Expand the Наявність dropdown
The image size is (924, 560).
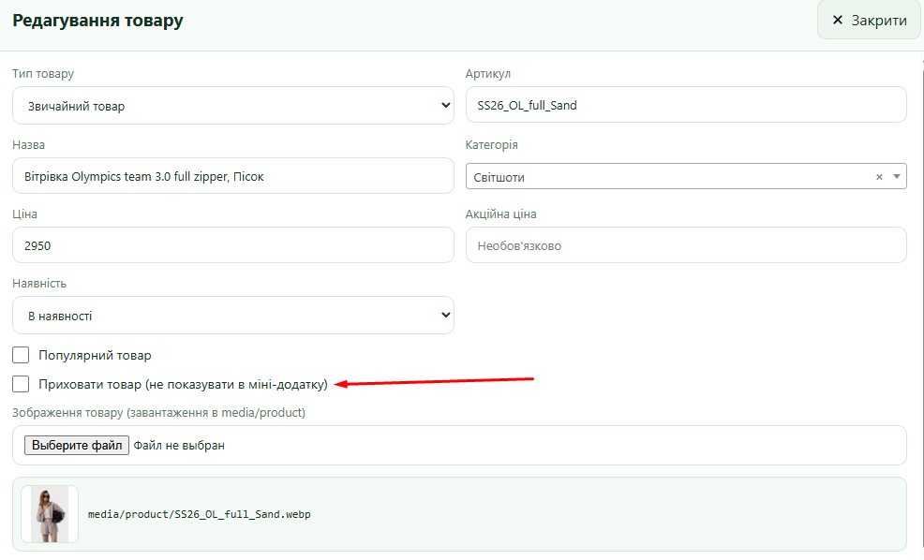coord(232,315)
